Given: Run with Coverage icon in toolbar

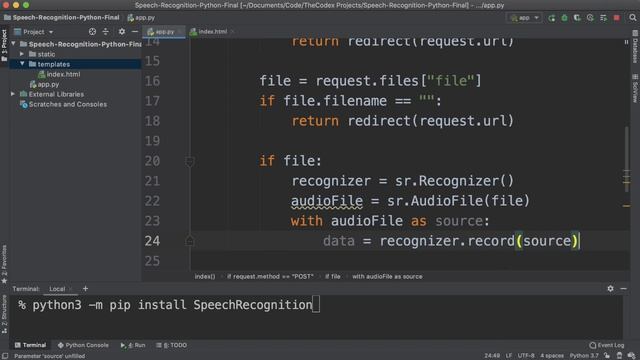Looking at the screenshot, I should click(x=577, y=18).
